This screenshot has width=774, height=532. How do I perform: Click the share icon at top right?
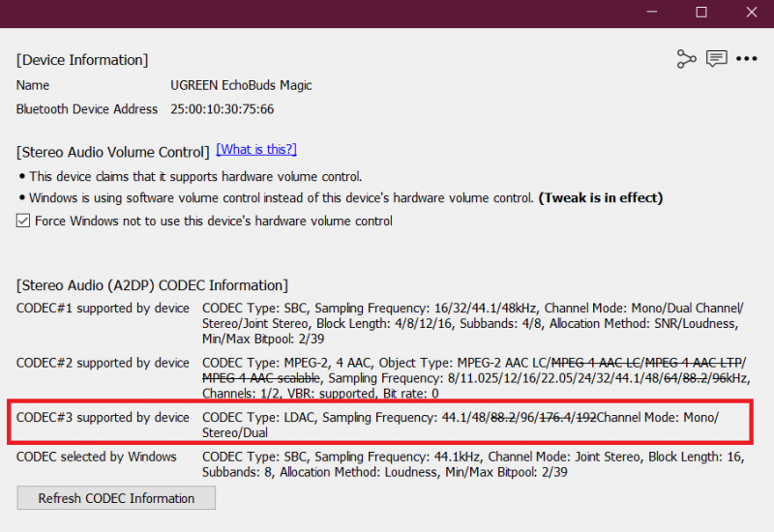click(686, 59)
